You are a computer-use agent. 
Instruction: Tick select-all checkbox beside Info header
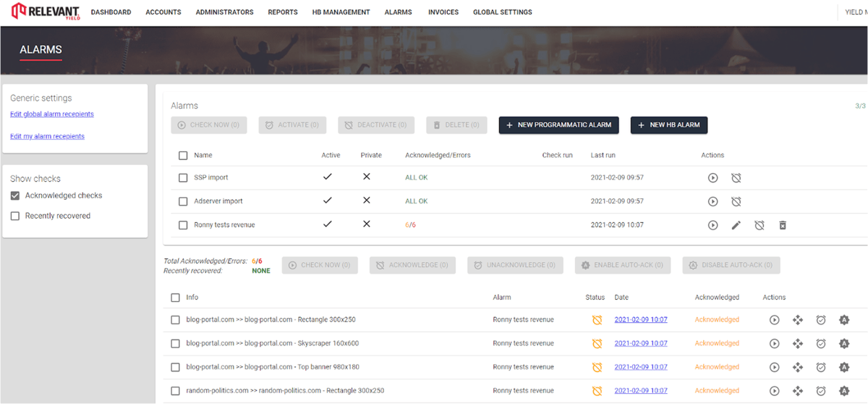(175, 298)
